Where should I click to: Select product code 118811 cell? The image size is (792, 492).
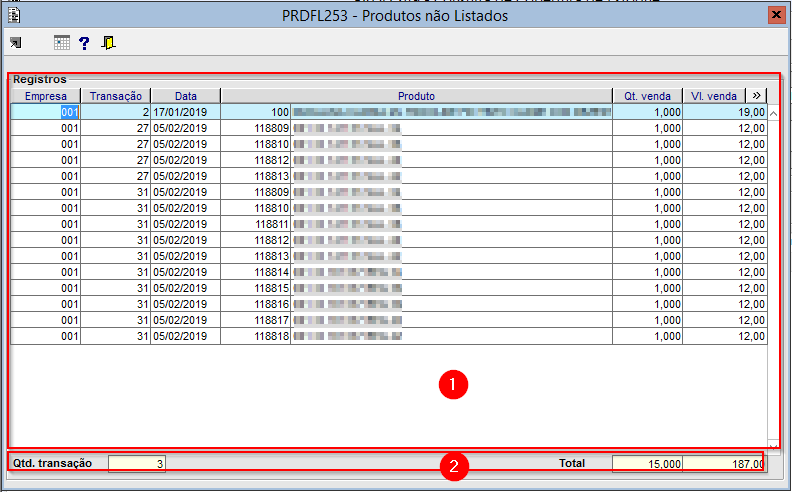click(256, 224)
